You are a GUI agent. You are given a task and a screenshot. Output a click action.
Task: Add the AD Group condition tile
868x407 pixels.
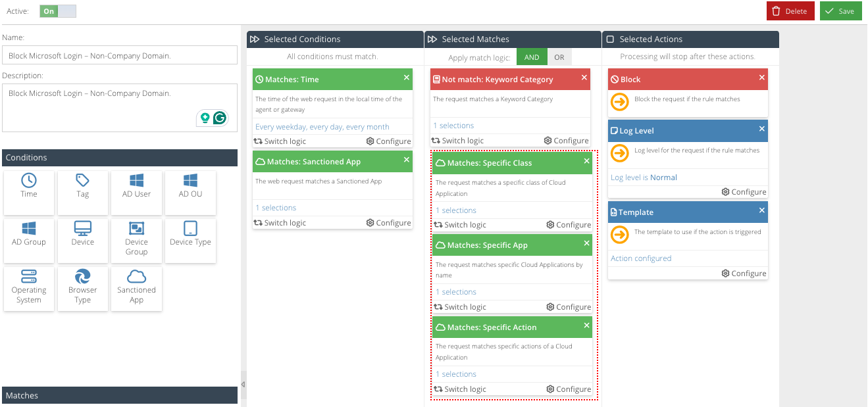tap(29, 241)
